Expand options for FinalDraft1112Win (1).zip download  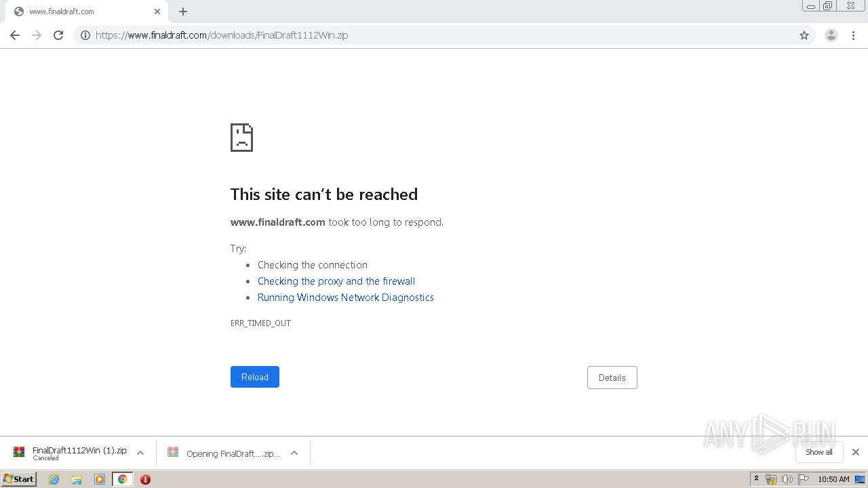(x=140, y=453)
